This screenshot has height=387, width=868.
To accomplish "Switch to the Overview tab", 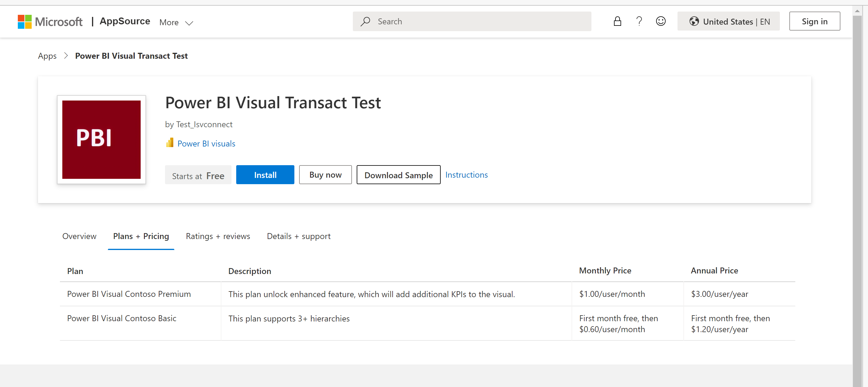I will tap(79, 236).
